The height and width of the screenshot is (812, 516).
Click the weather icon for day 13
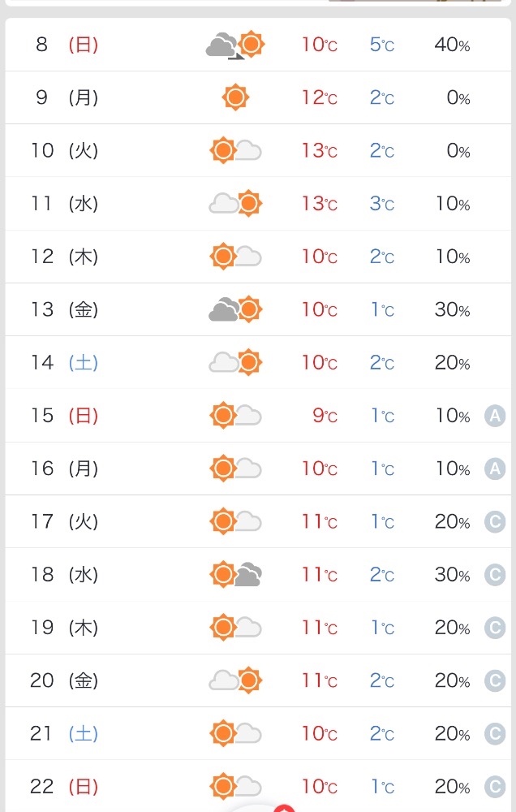point(235,309)
